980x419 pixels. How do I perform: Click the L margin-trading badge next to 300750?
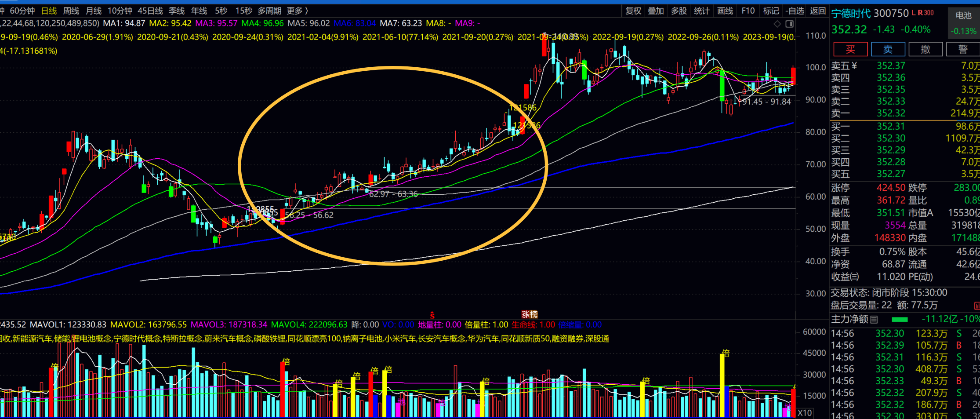point(914,13)
